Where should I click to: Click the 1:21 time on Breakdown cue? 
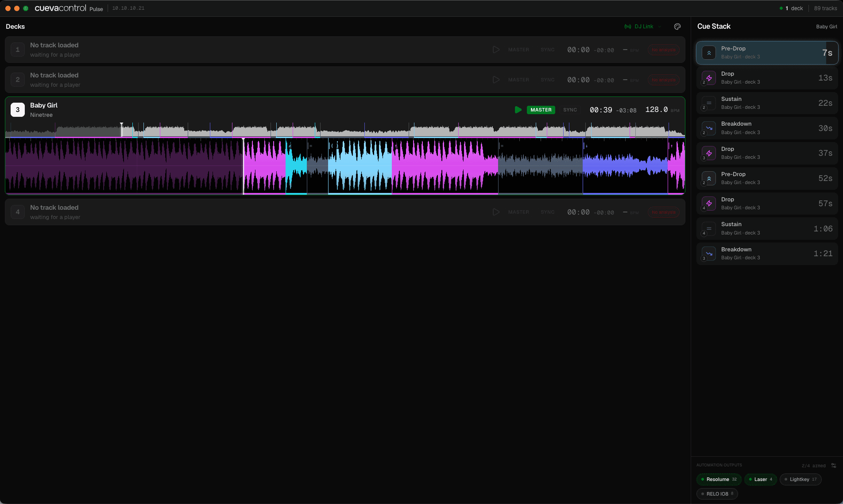823,254
